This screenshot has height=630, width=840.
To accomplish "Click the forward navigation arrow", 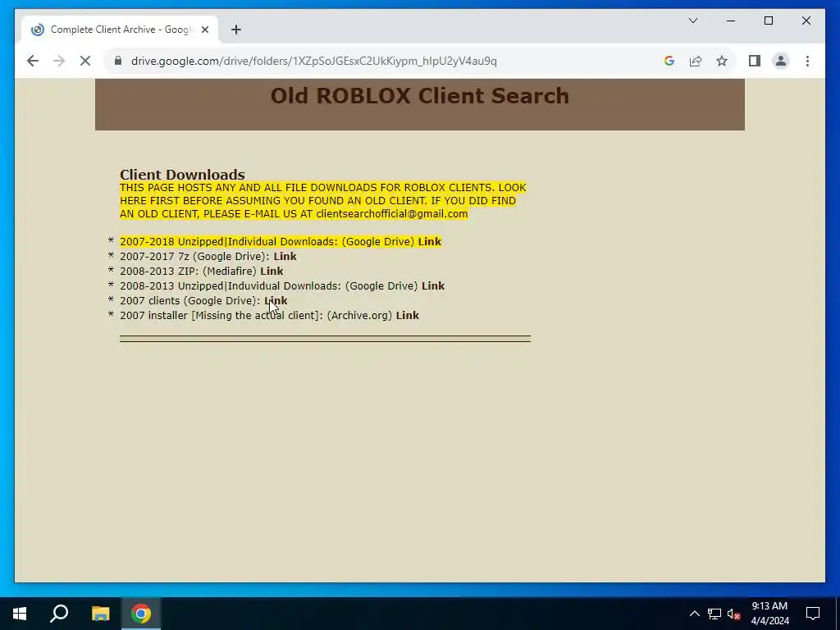I will [x=59, y=61].
